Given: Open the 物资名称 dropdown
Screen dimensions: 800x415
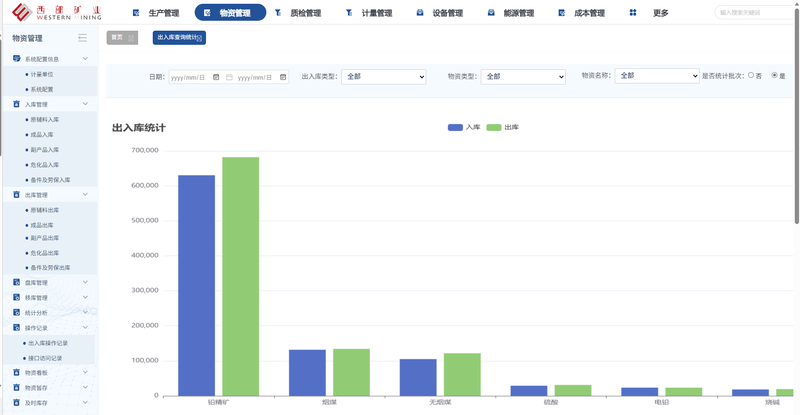Looking at the screenshot, I should [657, 76].
